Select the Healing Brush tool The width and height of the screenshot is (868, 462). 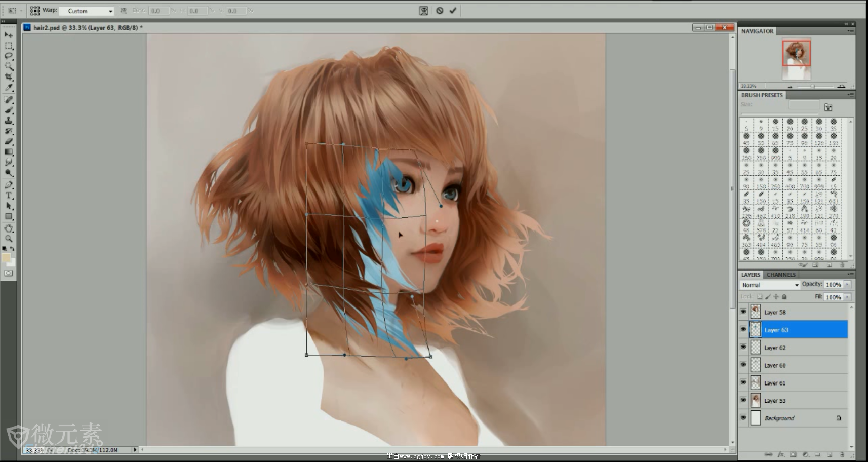point(9,100)
